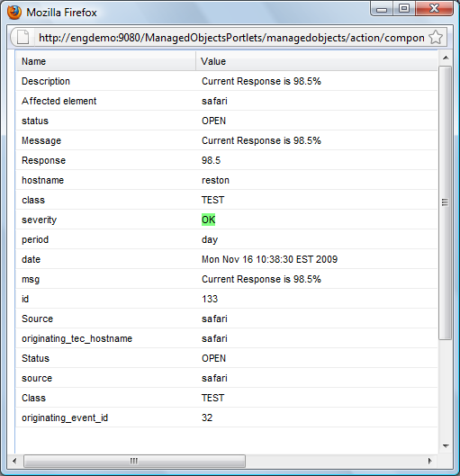The width and height of the screenshot is (460, 476).
Task: Click the page icon beside the URL
Action: [x=23, y=37]
